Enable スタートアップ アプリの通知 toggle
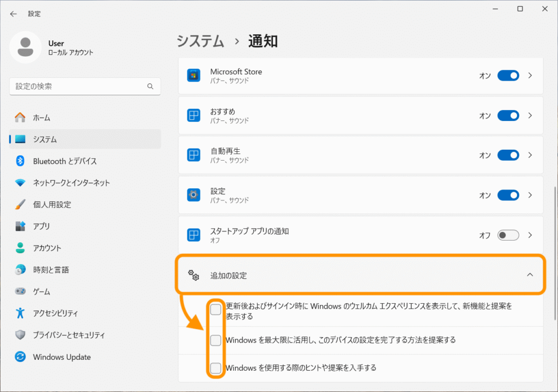Viewport: 558px width, 392px height. (x=508, y=235)
